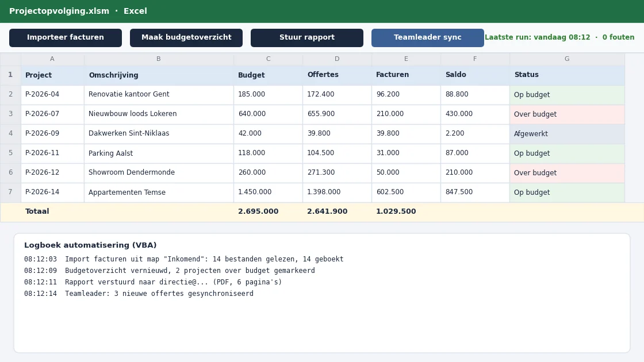Select project cell P-2026-07

pyautogui.click(x=52, y=114)
